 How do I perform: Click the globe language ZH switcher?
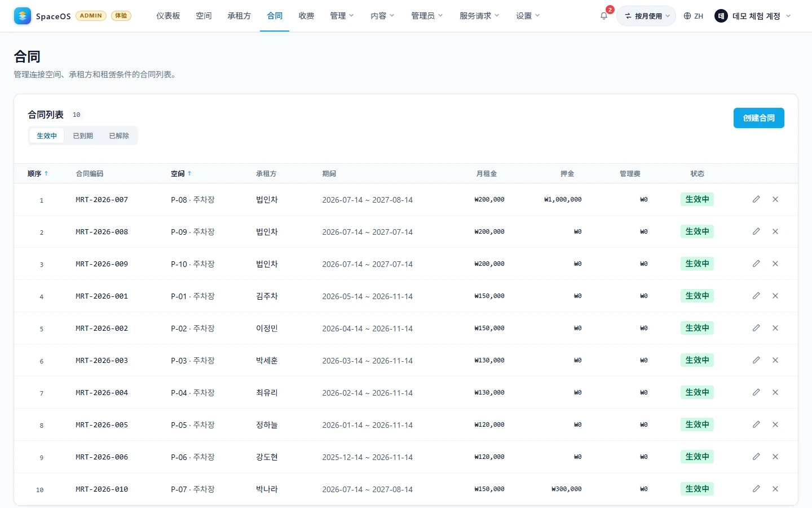click(x=693, y=16)
